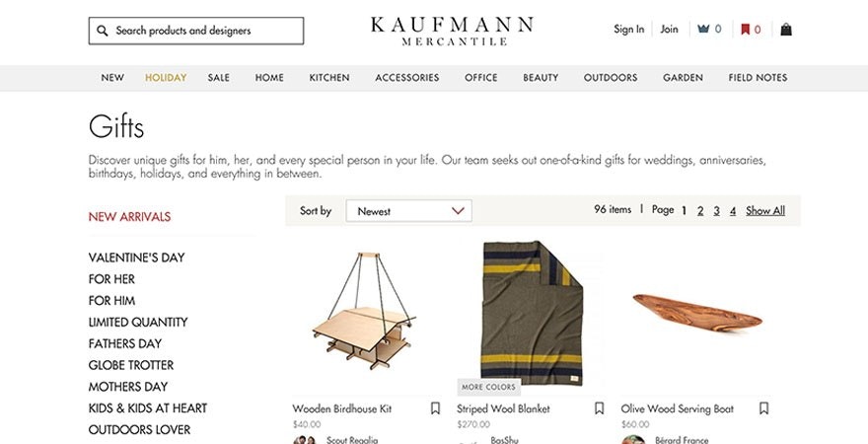The image size is (868, 444).
Task: Go to page 2 of results
Action: pos(700,211)
